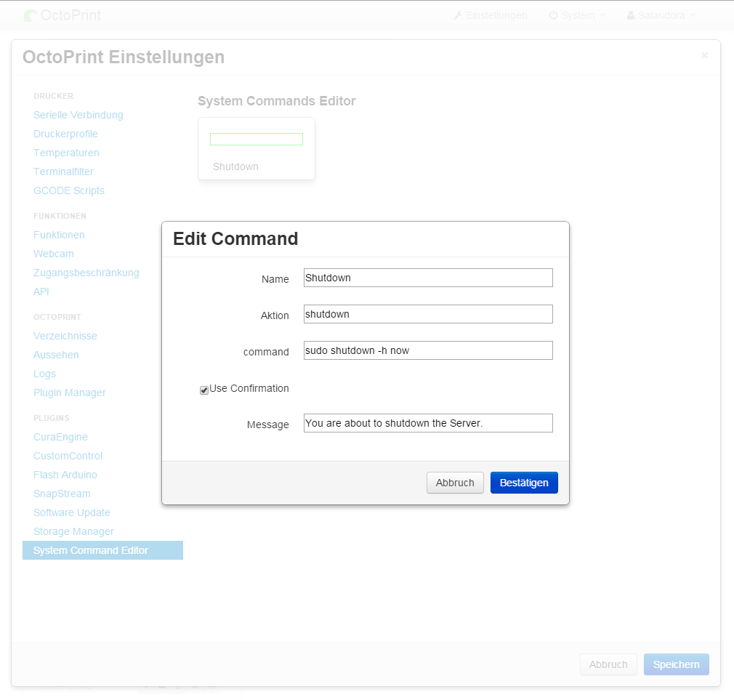
Task: Open CuraEngine plugin settings
Action: coord(60,437)
